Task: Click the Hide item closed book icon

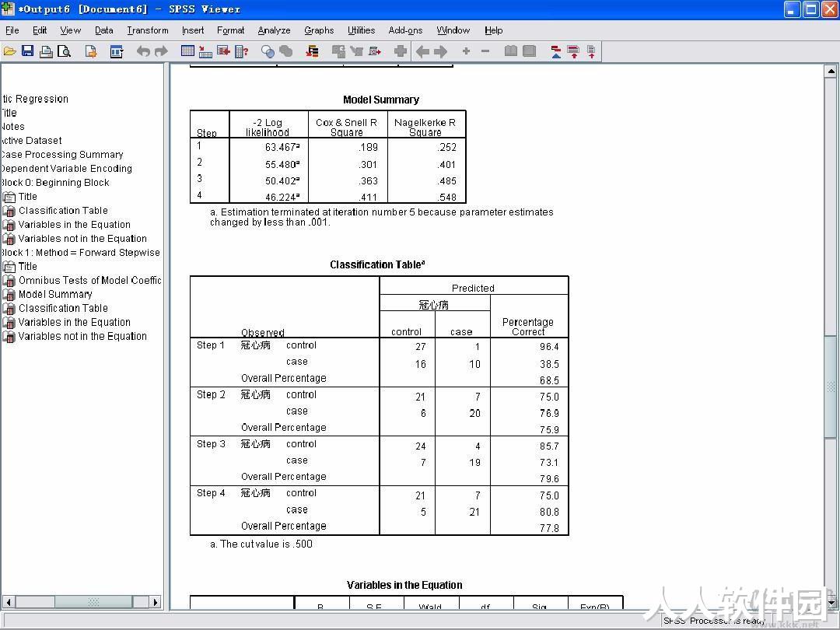Action: [x=530, y=51]
